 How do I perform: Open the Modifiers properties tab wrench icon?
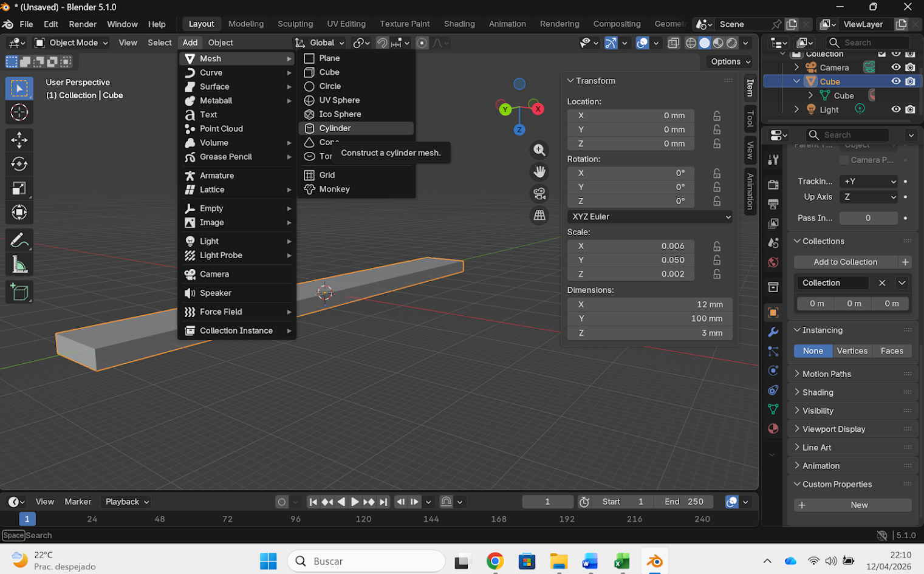coord(773,332)
